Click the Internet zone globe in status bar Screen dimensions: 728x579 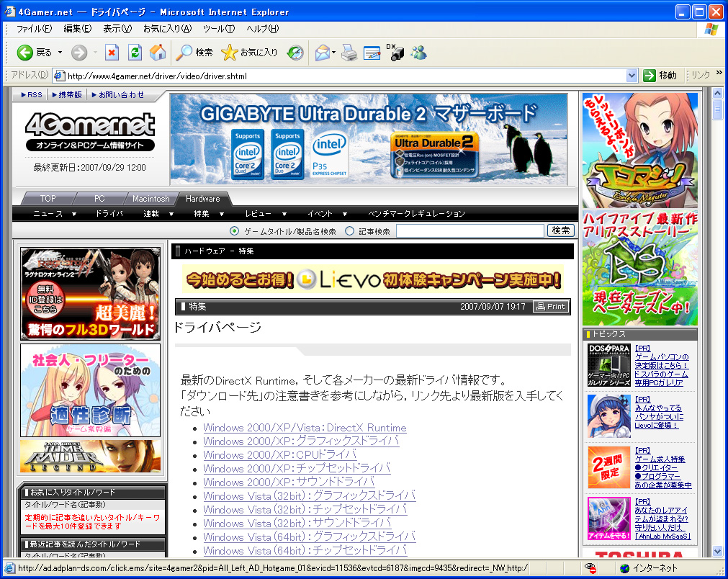point(624,568)
